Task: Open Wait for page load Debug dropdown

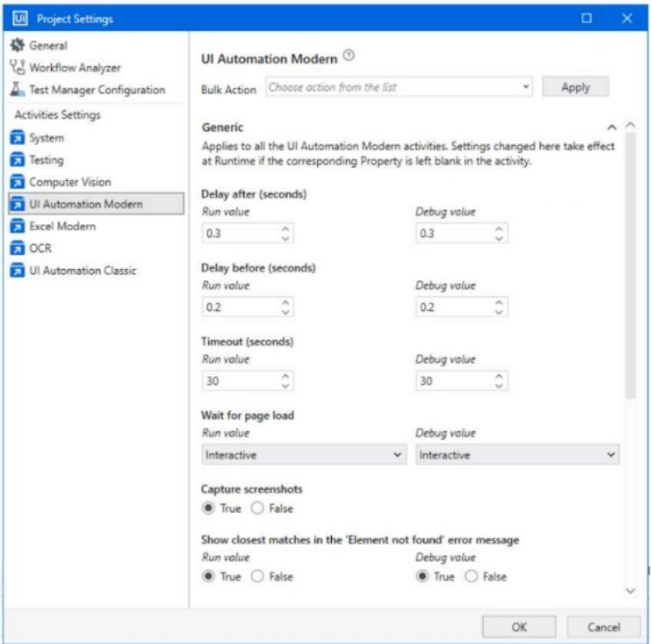Action: 517,454
